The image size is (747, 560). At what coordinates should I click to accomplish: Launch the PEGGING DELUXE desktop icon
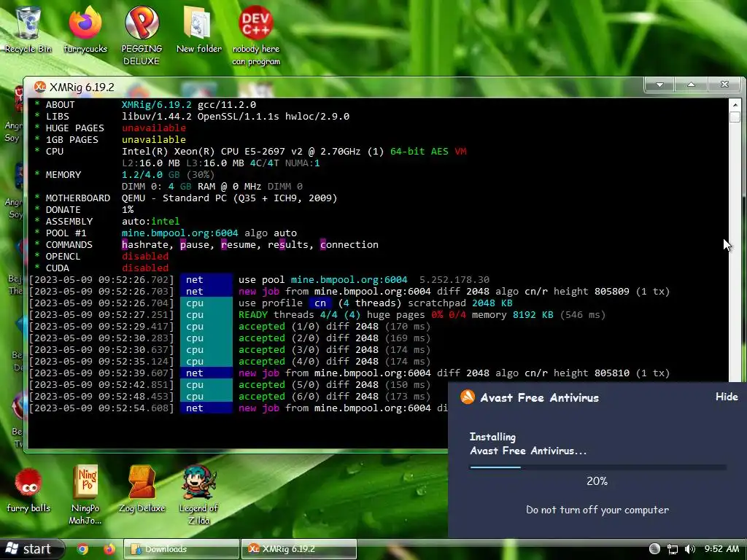coord(142,34)
